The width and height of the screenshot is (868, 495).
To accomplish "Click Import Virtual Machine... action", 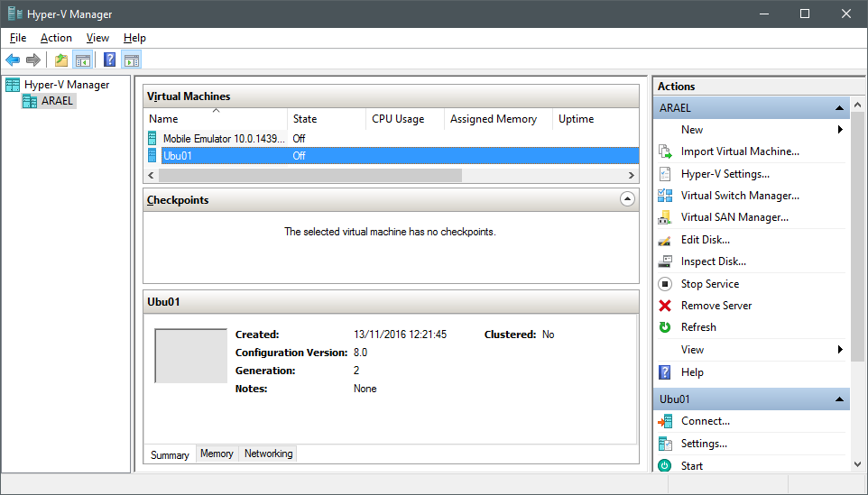I will pos(740,151).
